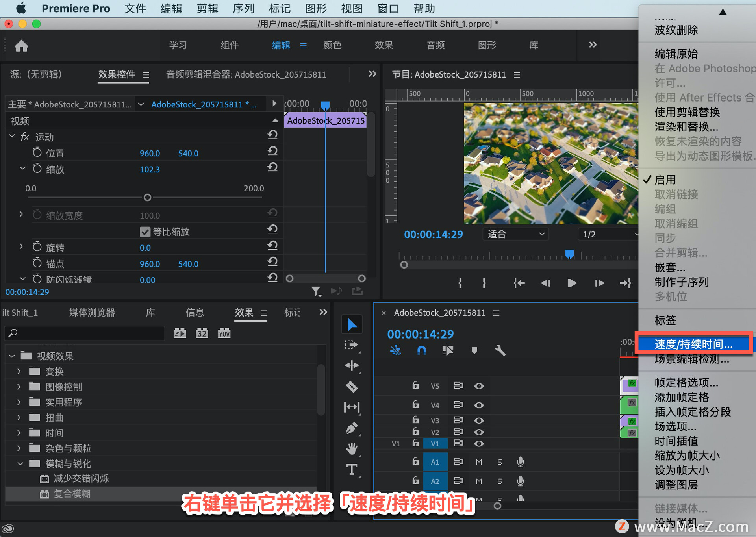Image resolution: width=756 pixels, height=537 pixels.
Task: Open Creative Cloud icon in status bar
Action: pyautogui.click(x=8, y=528)
